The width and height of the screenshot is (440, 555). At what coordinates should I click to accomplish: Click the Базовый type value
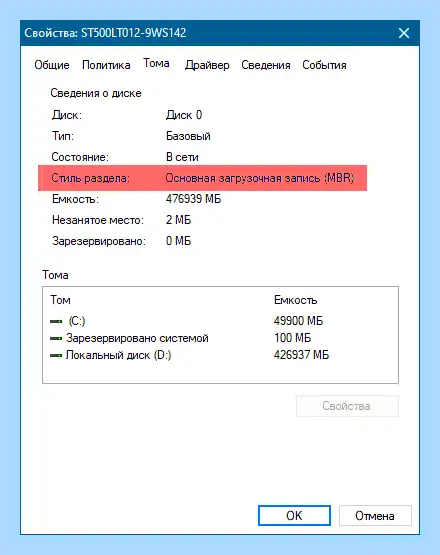(x=188, y=136)
